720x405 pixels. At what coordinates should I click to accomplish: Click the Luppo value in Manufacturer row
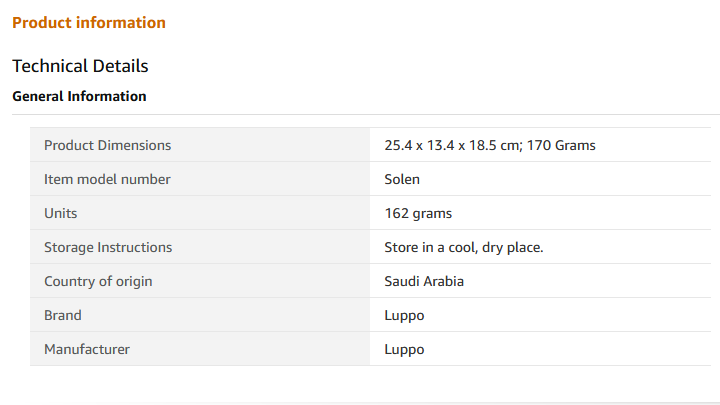(x=404, y=349)
